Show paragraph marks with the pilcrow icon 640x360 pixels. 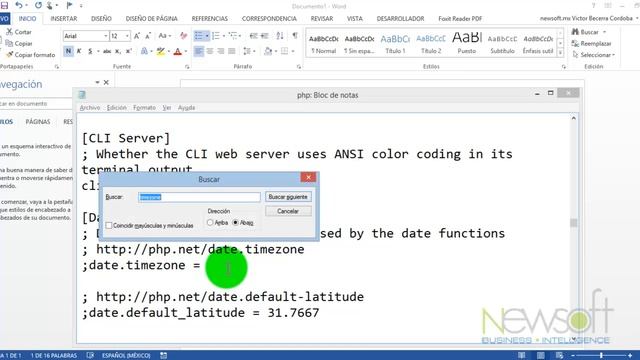(295, 36)
